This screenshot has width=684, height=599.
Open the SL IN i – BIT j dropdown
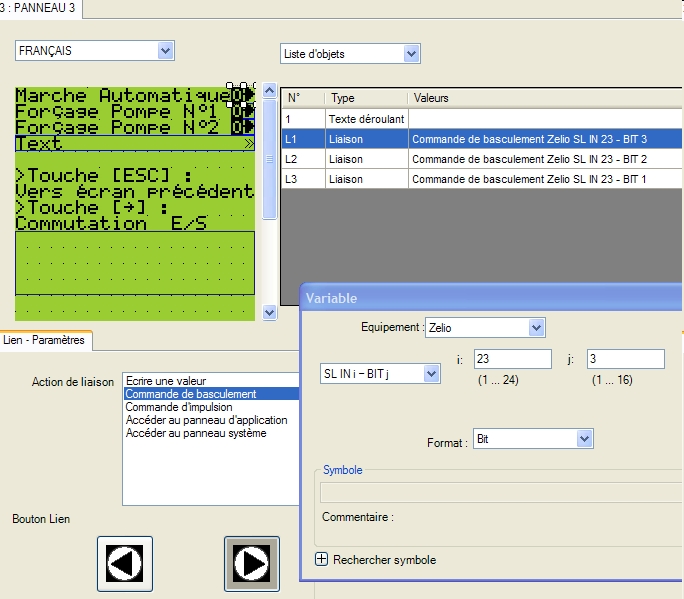point(431,373)
